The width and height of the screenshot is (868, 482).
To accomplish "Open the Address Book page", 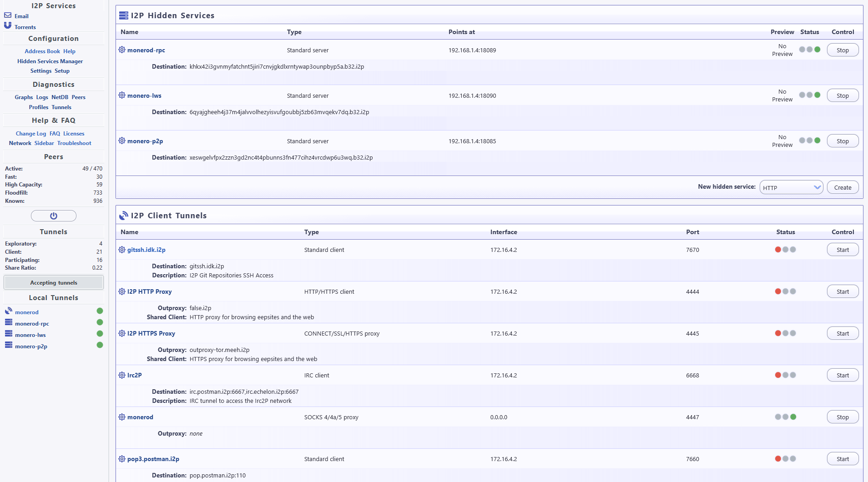I will coord(42,51).
